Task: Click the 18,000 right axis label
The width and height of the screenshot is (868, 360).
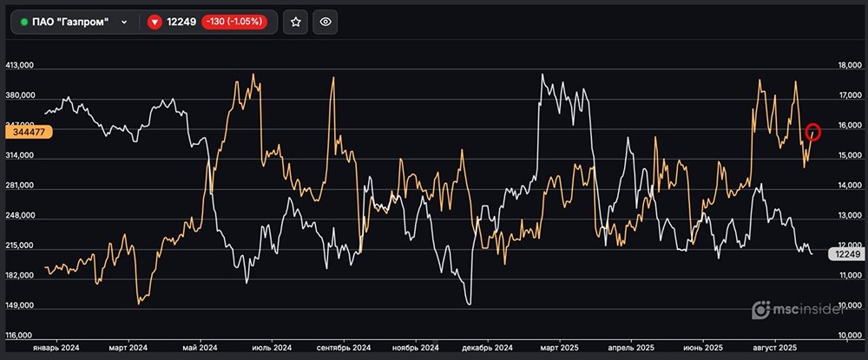Action: tap(847, 65)
